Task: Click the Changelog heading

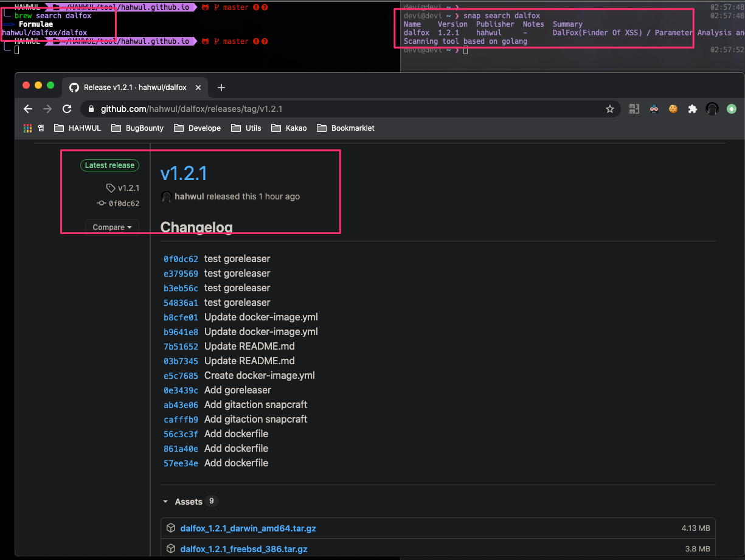Action: [196, 227]
